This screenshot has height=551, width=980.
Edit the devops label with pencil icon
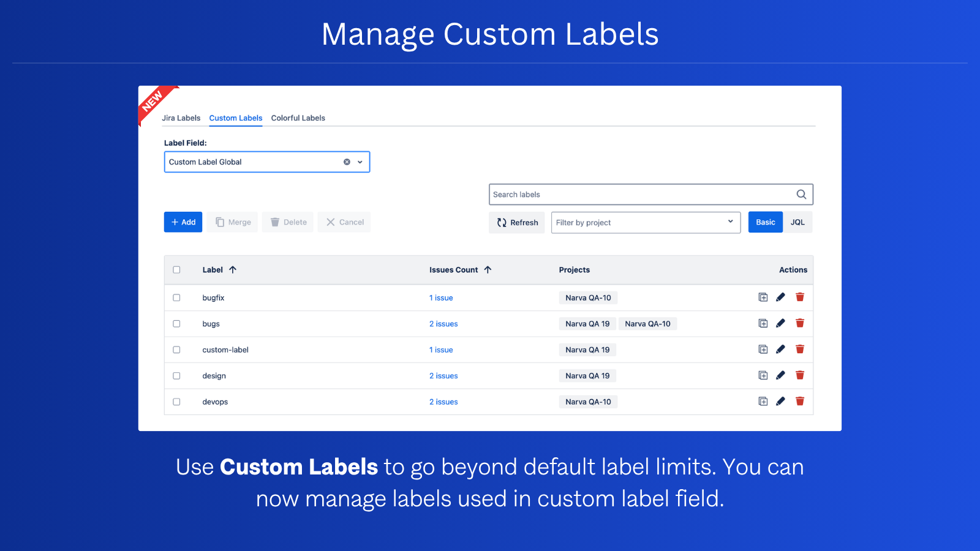[780, 401]
